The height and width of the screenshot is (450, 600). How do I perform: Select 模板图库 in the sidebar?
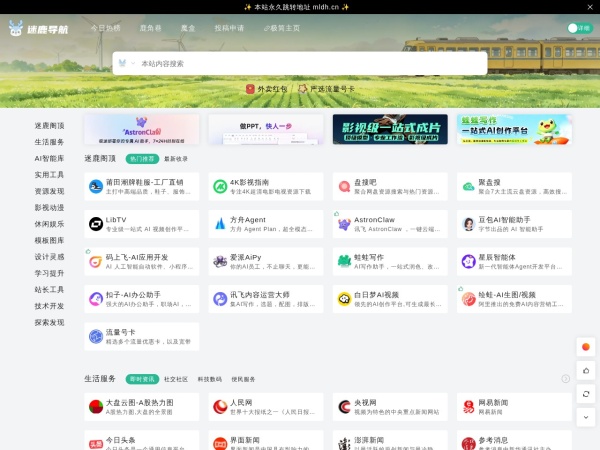[x=49, y=240]
